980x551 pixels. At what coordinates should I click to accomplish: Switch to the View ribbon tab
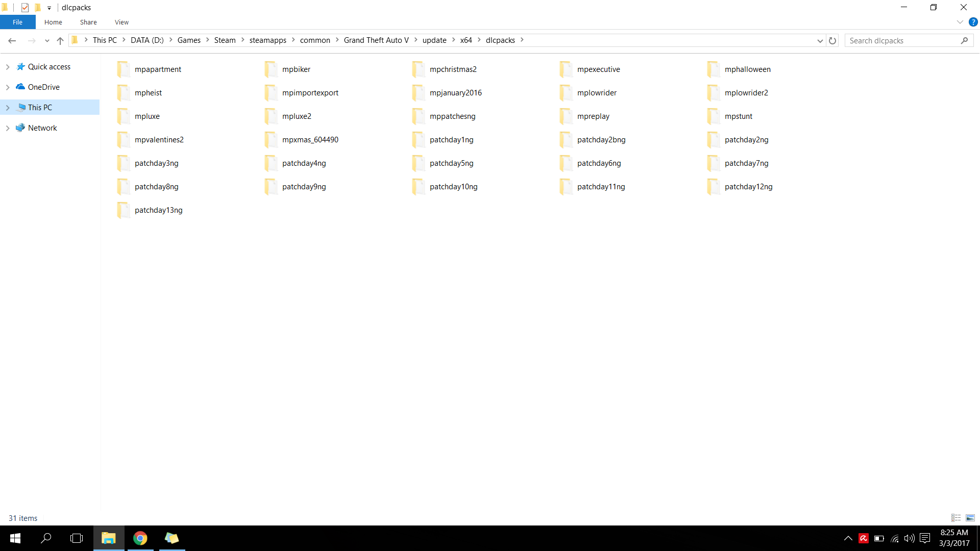tap(121, 22)
